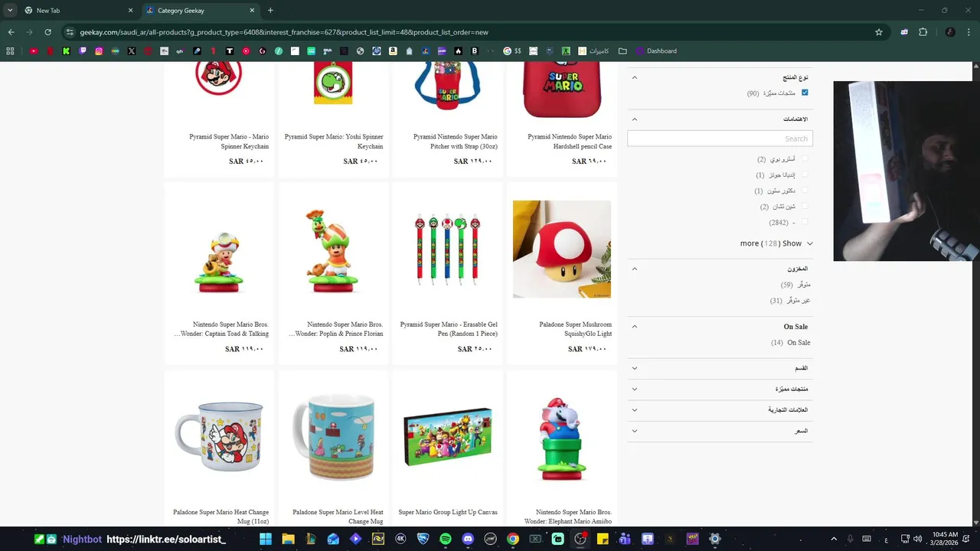Open Microsoft Teams taskbar icon
This screenshot has width=980, height=551.
tap(625, 539)
